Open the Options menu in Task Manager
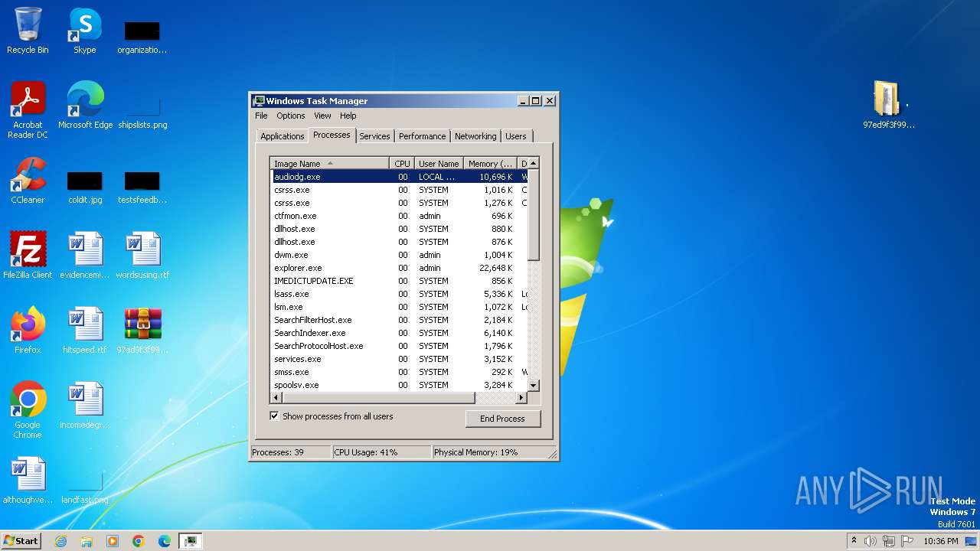 point(291,116)
